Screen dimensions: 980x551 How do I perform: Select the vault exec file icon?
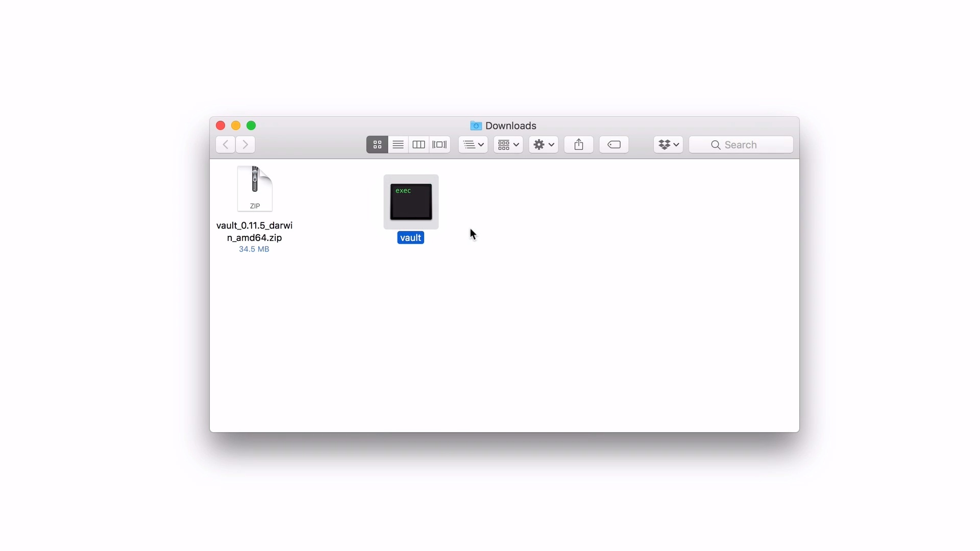[x=411, y=202]
